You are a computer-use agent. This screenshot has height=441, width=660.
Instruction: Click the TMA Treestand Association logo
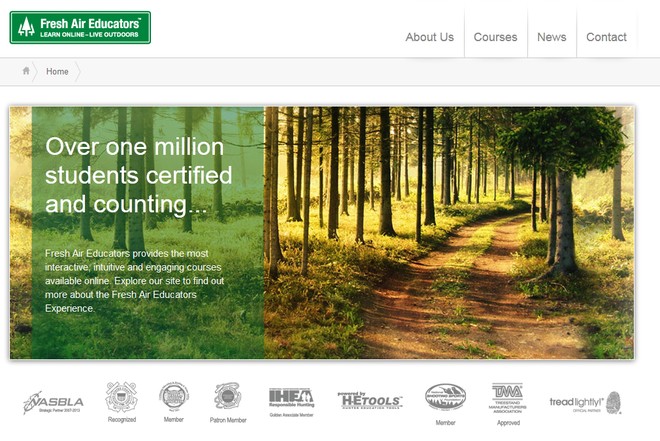(508, 398)
